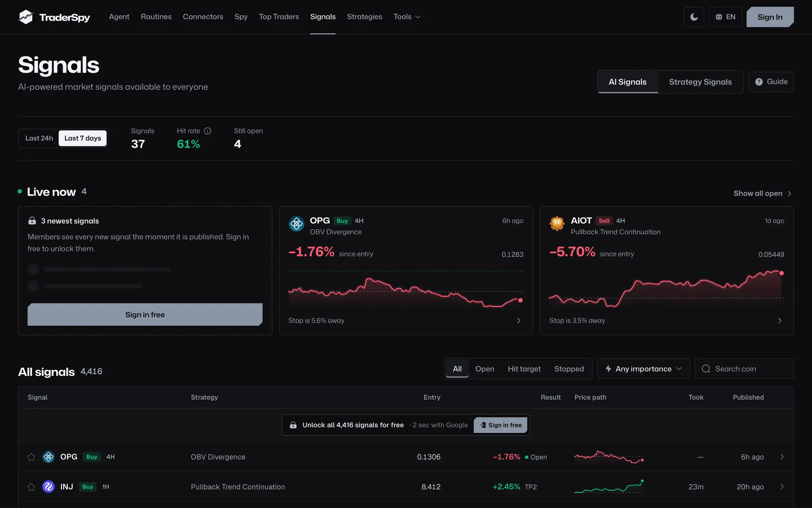
Task: Open Top Traders page
Action: point(279,17)
